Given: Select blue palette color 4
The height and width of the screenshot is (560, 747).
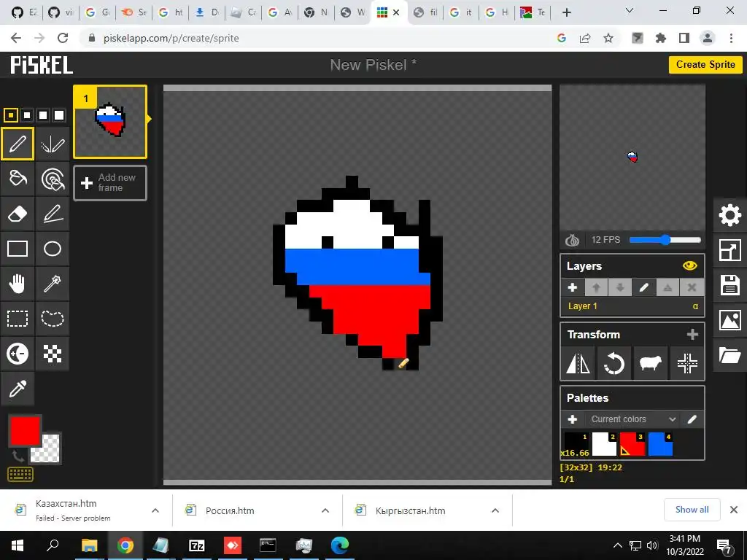Looking at the screenshot, I should [x=660, y=444].
